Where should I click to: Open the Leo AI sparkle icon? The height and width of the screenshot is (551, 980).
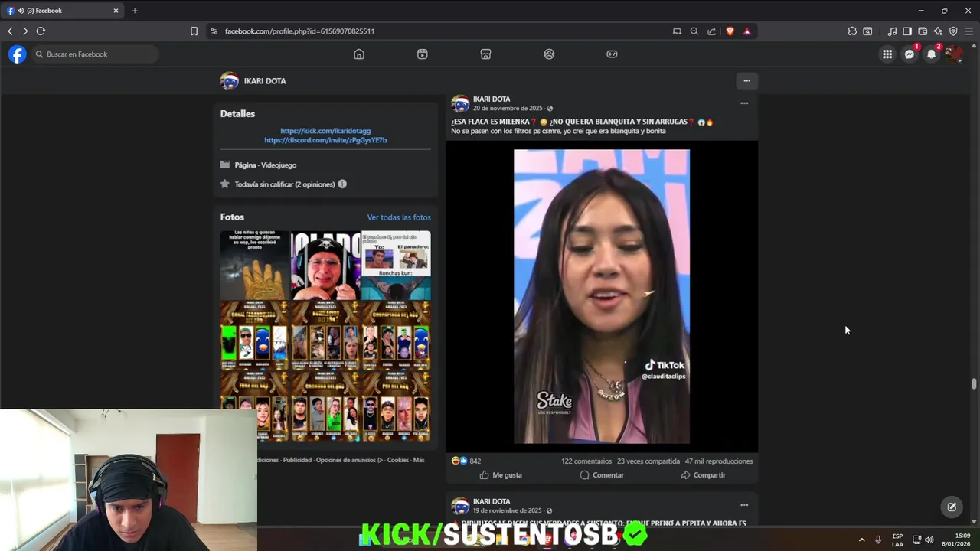[938, 31]
